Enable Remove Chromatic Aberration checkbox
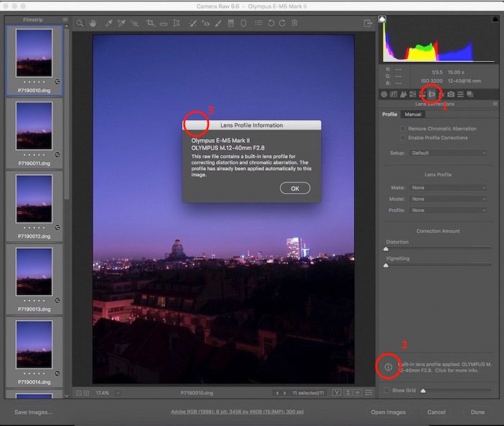Screen dimensions: 504x426 click(x=402, y=129)
